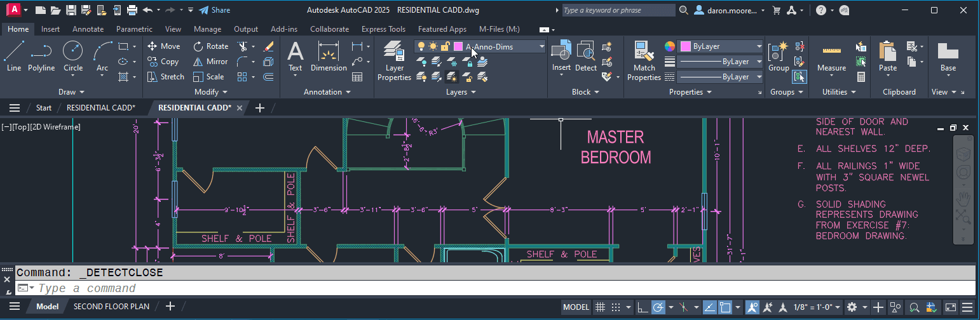The height and width of the screenshot is (320, 980).
Task: Open the annotation scale 1/8" = 1'-0" dropdown
Action: point(817,307)
